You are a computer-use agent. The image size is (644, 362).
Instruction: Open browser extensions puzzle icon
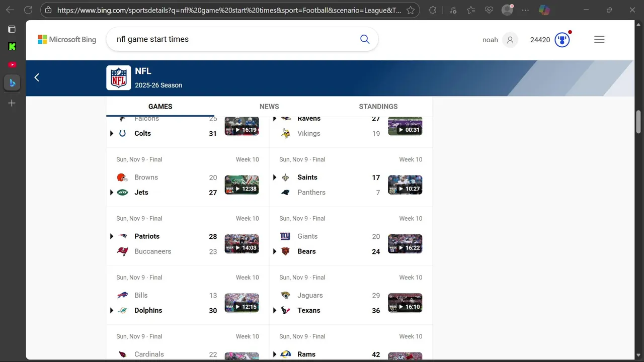(433, 10)
